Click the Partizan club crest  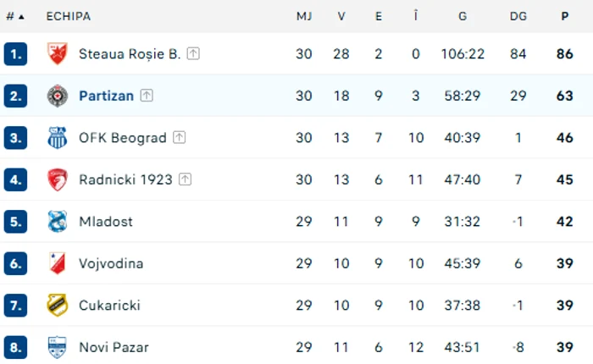point(57,96)
